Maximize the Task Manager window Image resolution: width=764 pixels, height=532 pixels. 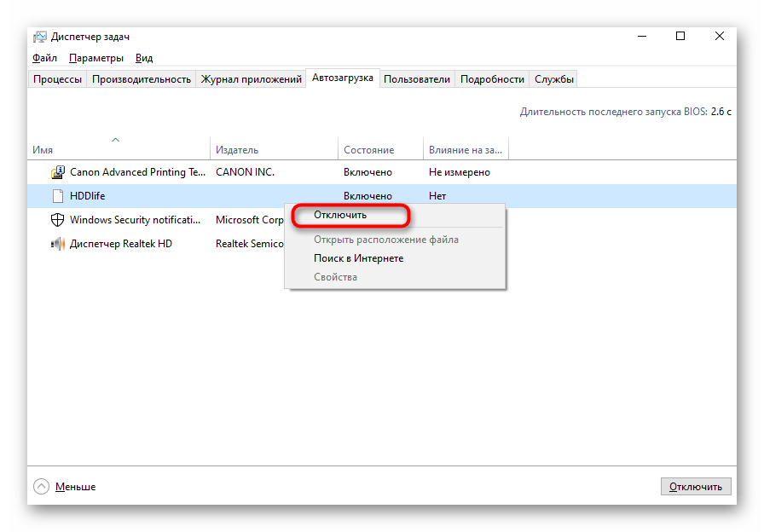tap(680, 37)
